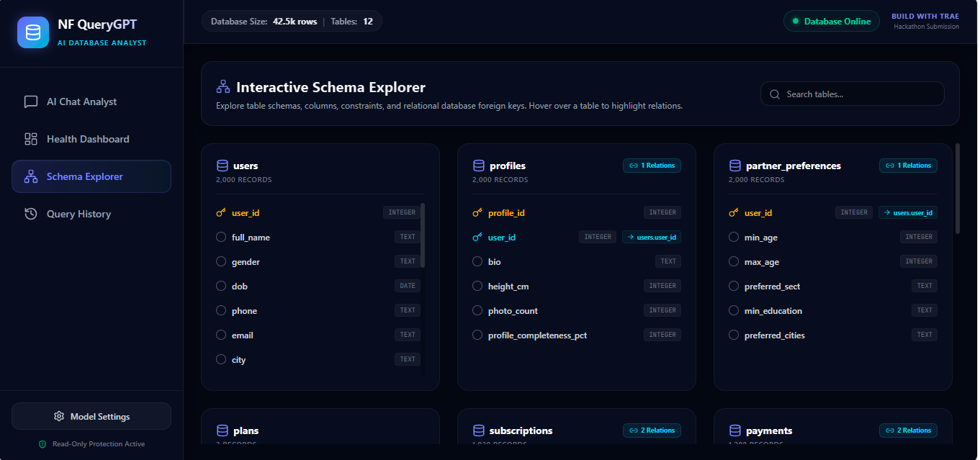The height and width of the screenshot is (460, 980).
Task: Click the Health Dashboard grid icon
Action: (31, 139)
